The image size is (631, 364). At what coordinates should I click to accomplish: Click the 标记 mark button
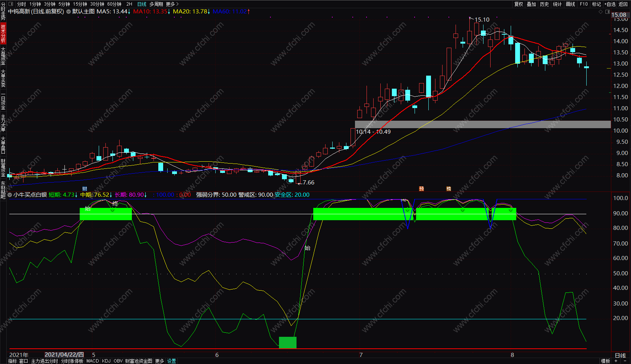(x=596, y=4)
